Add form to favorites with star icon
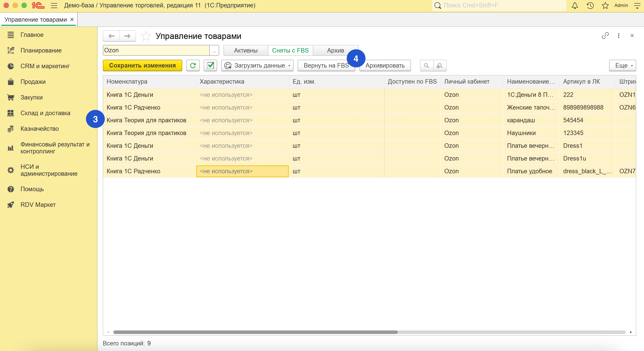This screenshot has height=351, width=644. [x=146, y=36]
